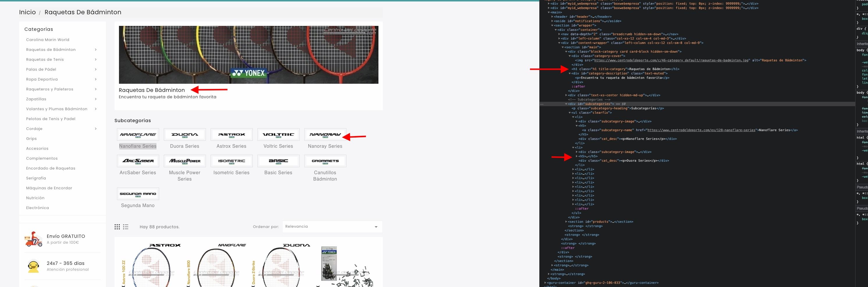This screenshot has width=868, height=287.
Task: Open the Duora series logo thumbnail
Action: point(185,134)
